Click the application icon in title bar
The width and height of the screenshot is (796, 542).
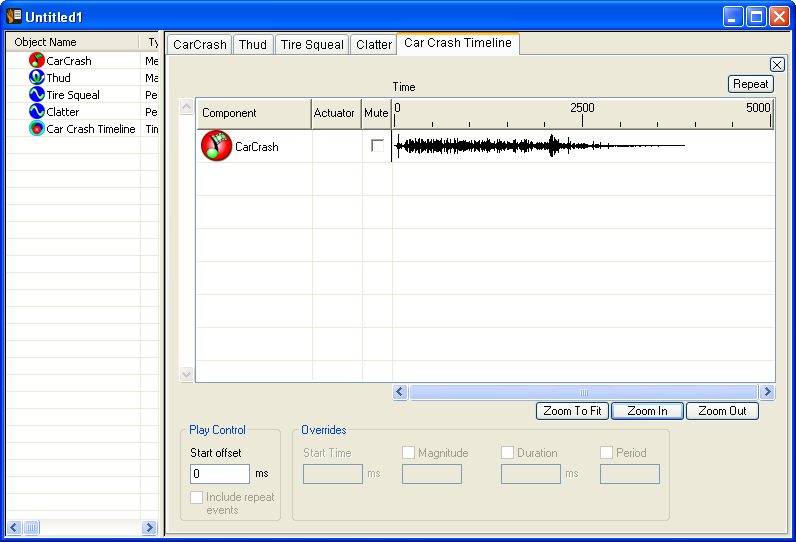14,16
